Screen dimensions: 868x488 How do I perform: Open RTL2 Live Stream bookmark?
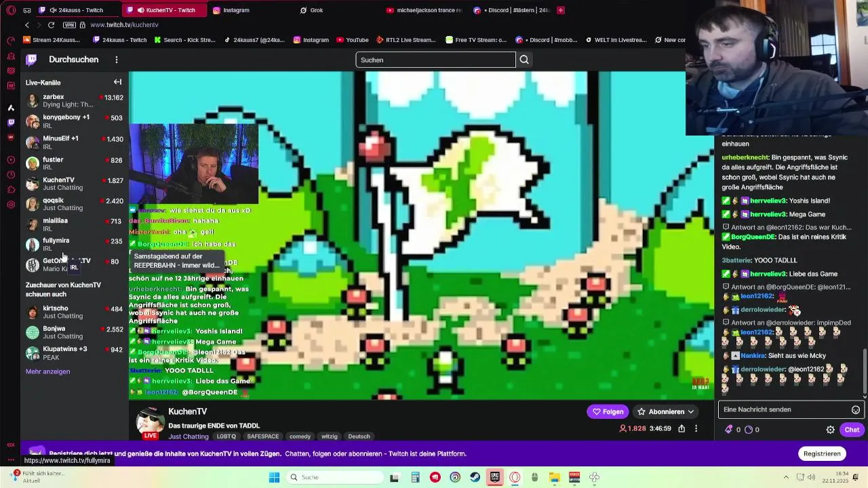pos(405,40)
